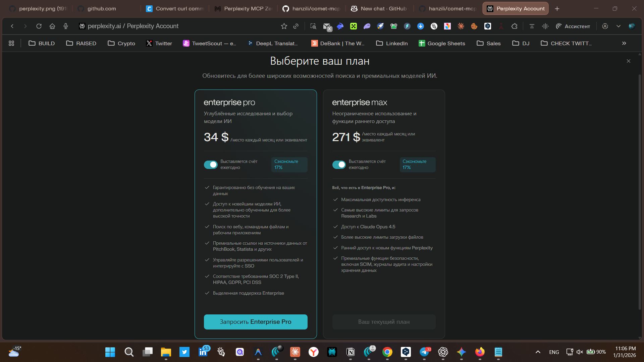Toggle annual billing for Enterprise Max
This screenshot has height=362, width=644.
coord(339,165)
